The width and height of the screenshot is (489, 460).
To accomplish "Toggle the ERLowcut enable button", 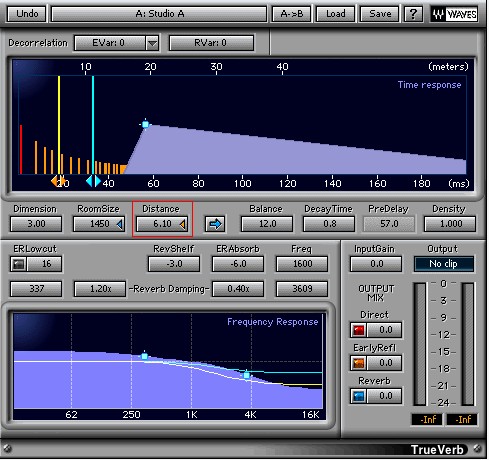I will 19,264.
